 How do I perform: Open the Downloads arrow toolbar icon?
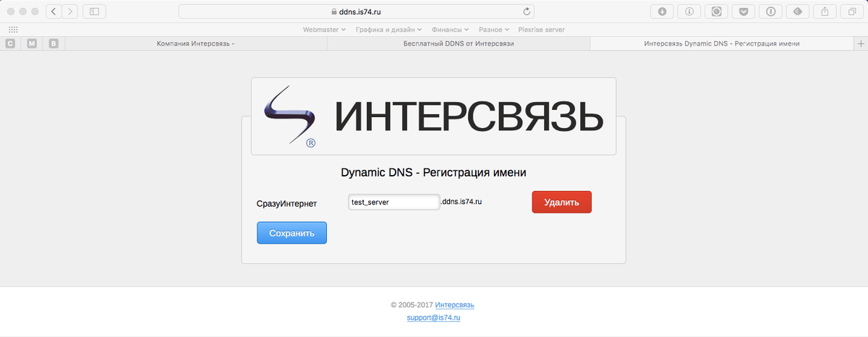662,12
